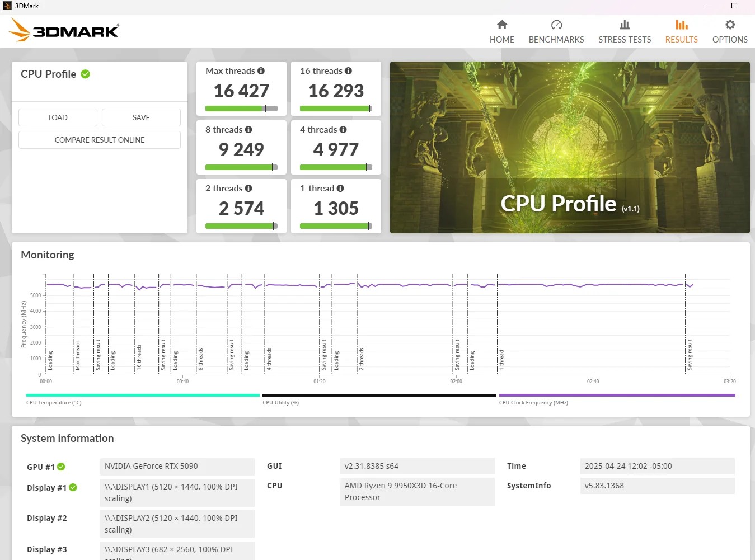755x560 pixels.
Task: Click COMPARE RESULT ONLINE
Action: [100, 140]
